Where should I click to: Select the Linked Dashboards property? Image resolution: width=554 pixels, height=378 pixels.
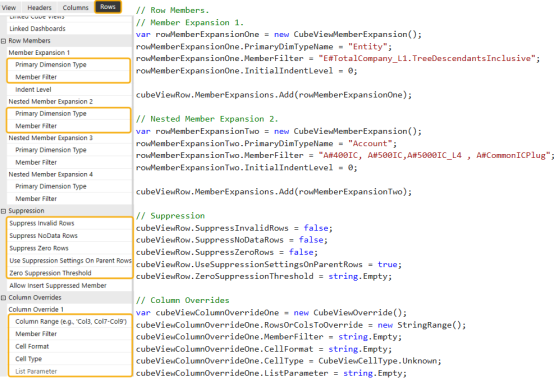69,29
